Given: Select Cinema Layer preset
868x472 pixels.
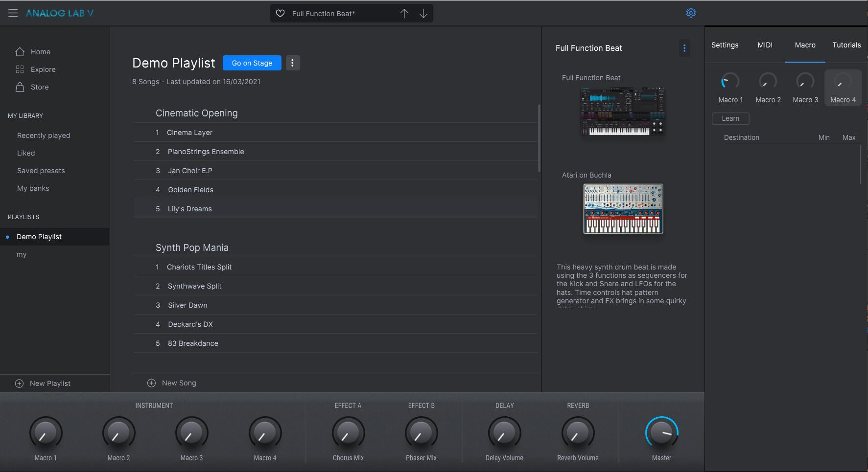Looking at the screenshot, I should (x=335, y=133).
